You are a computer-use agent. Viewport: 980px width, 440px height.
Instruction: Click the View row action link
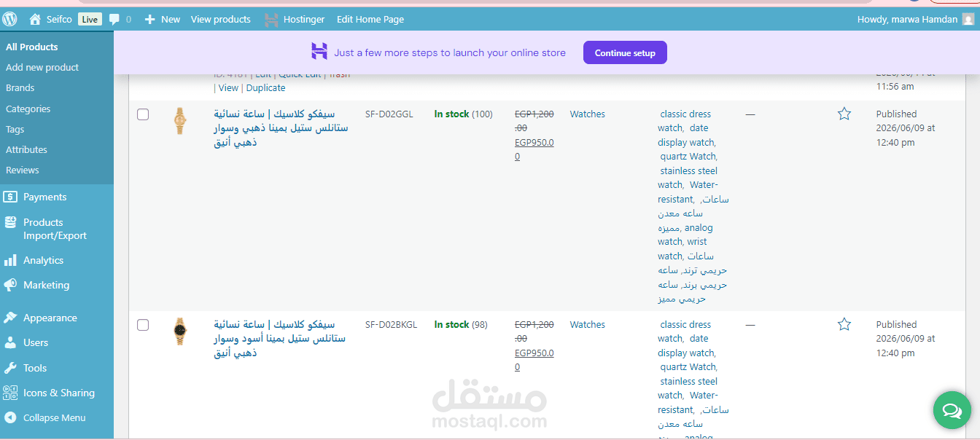pyautogui.click(x=228, y=87)
